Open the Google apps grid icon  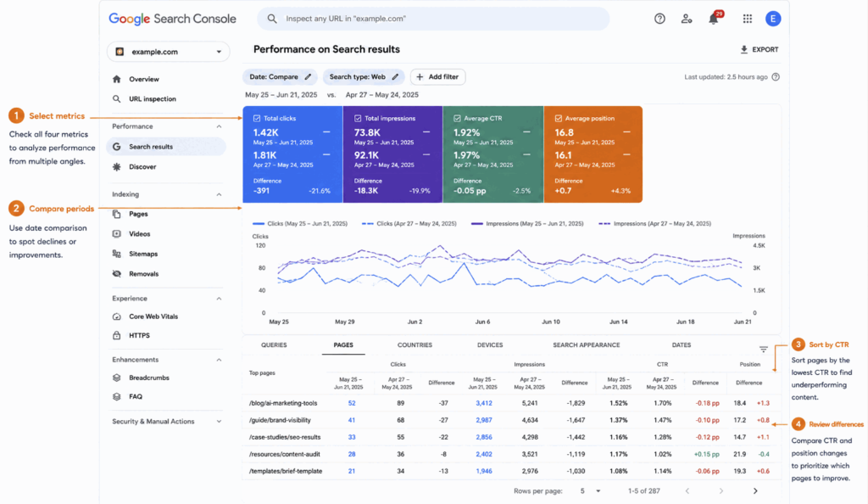(748, 19)
